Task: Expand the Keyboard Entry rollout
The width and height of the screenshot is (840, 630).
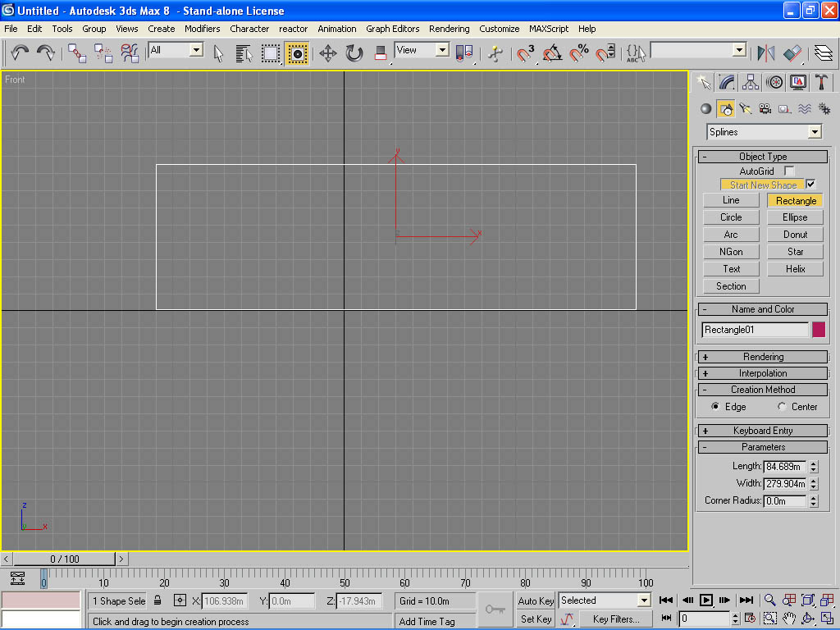Action: pos(763,431)
